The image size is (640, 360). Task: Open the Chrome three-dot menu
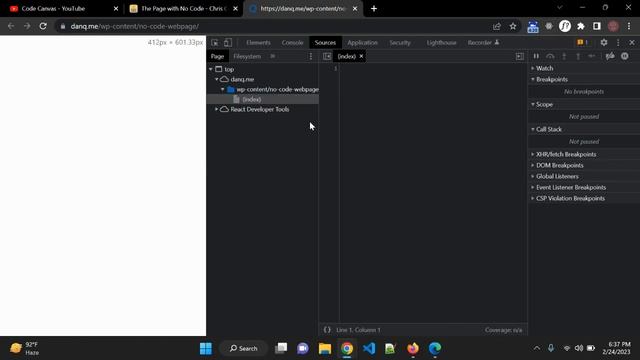pos(629,26)
